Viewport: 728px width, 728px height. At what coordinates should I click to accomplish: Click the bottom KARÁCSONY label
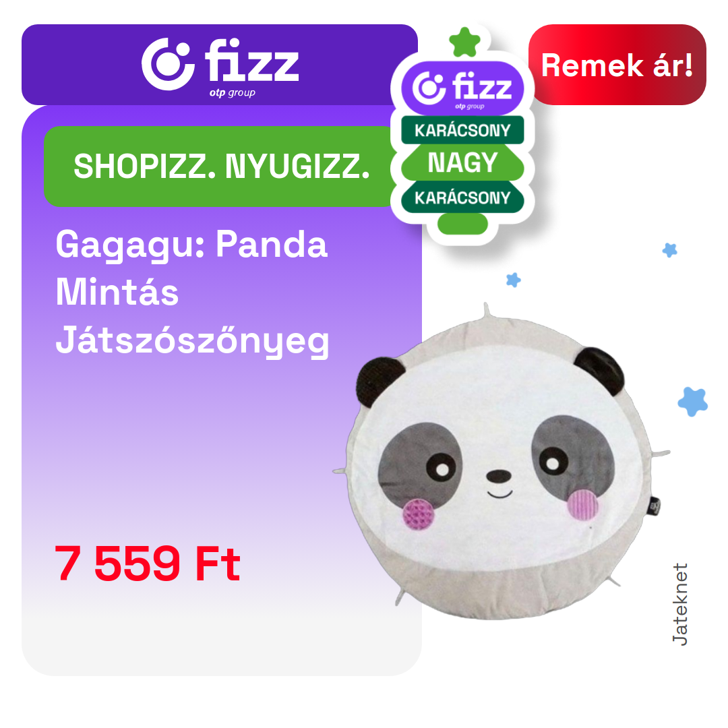(x=462, y=198)
